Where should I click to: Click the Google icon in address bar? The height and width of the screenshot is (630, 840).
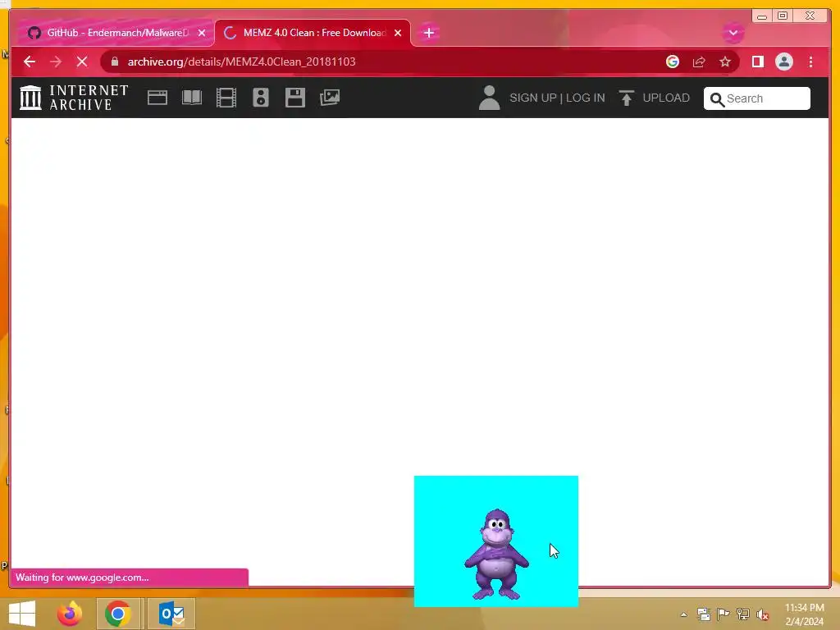pyautogui.click(x=673, y=62)
